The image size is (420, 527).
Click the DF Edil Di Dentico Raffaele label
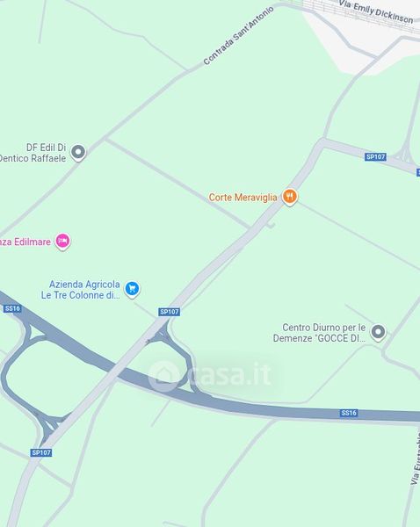(x=33, y=153)
